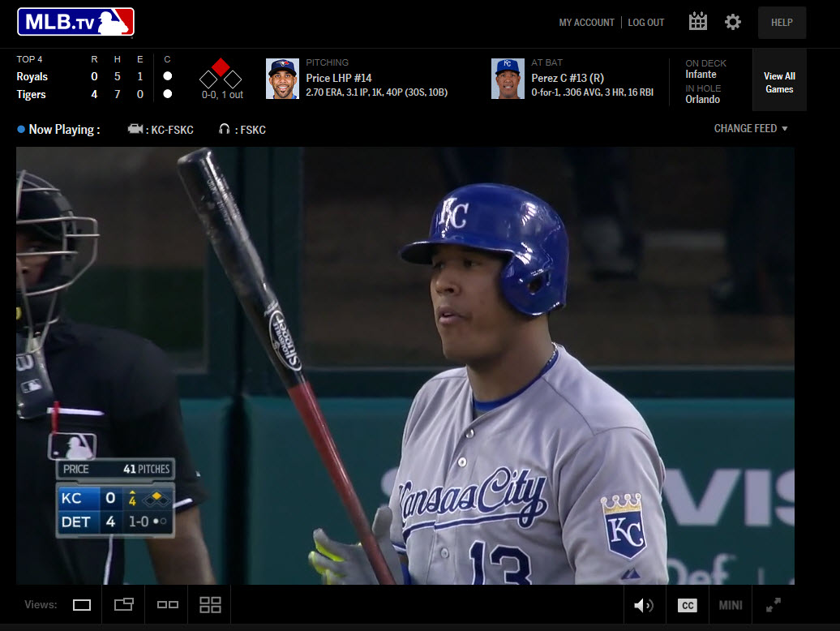Click in-hole batter 'Orlando'
This screenshot has height=631, width=840.
coord(702,100)
